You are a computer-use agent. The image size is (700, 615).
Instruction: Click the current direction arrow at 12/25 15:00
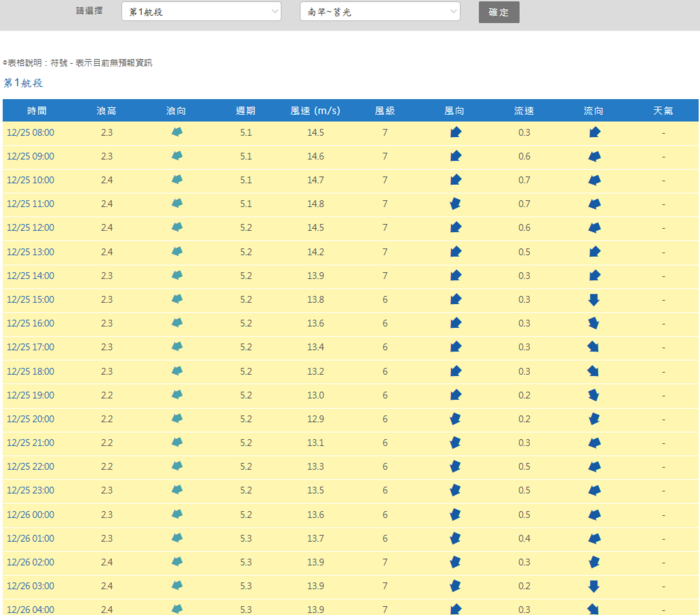point(594,299)
